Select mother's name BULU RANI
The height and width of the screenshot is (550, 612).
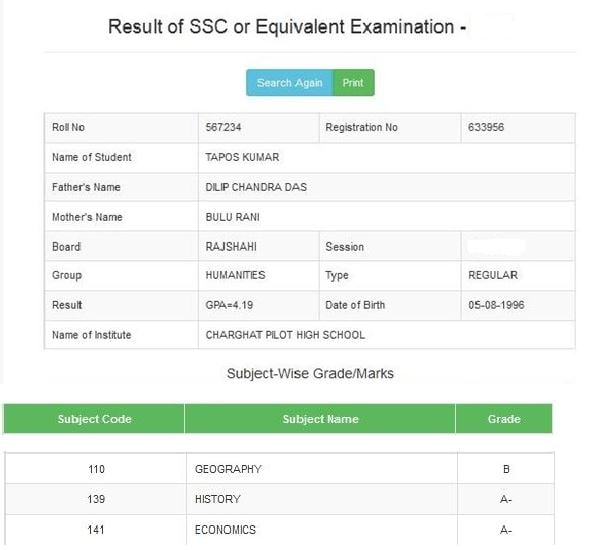point(232,217)
